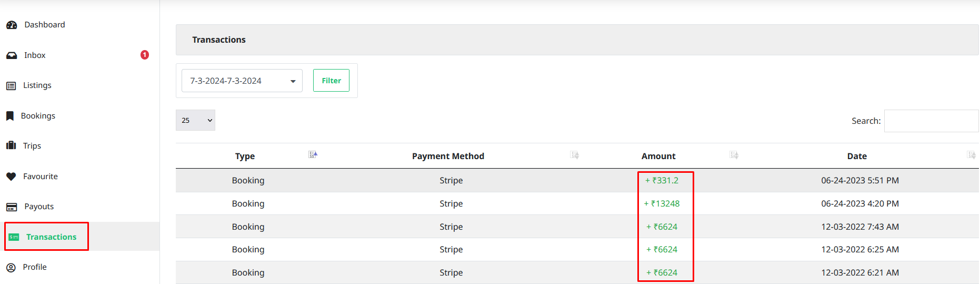
Task: Sort by Amount column sort icon
Action: click(x=734, y=155)
